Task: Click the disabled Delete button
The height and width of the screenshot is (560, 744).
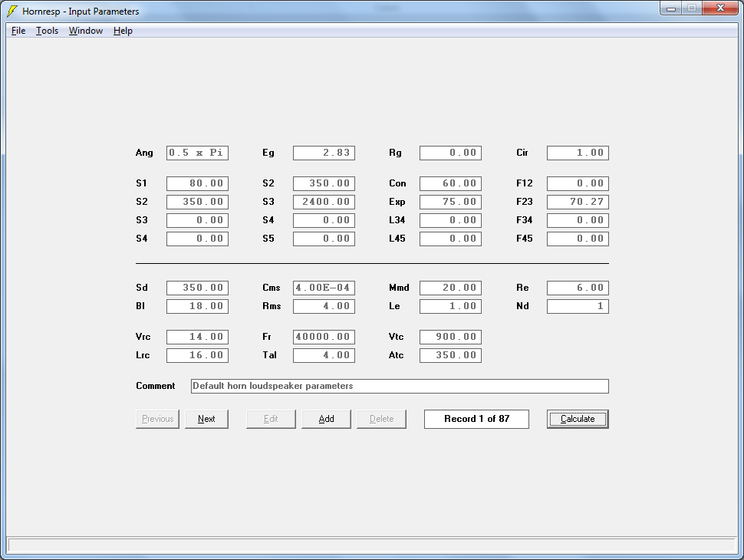Action: tap(381, 419)
